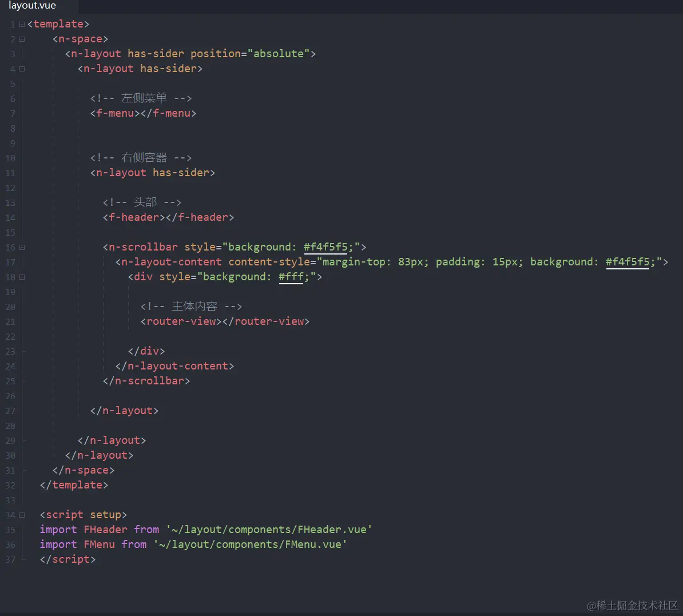Click the closing n-layout tag on line 30
Image resolution: width=683 pixels, height=616 pixels.
coord(99,455)
